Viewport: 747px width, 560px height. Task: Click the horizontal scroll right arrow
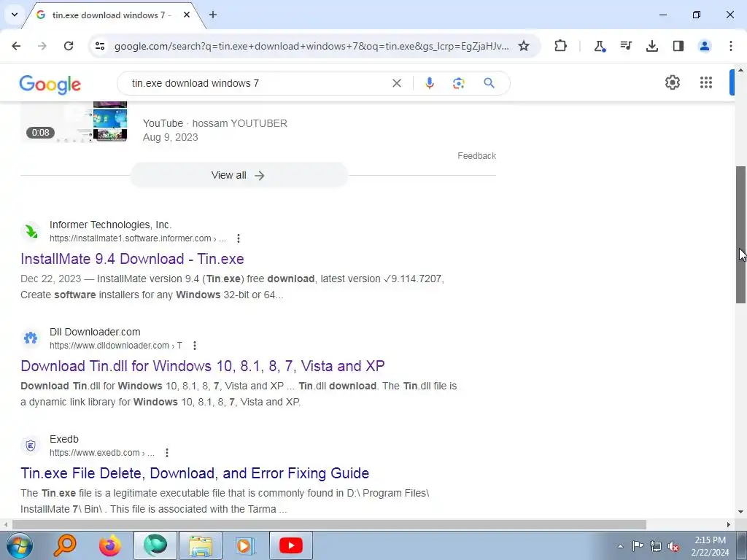tap(729, 524)
